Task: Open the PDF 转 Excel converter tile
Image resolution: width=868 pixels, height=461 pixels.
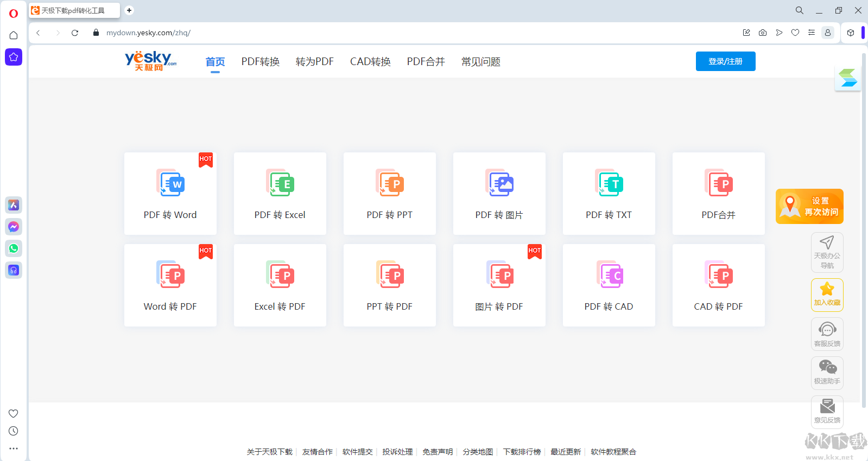Action: [280, 194]
